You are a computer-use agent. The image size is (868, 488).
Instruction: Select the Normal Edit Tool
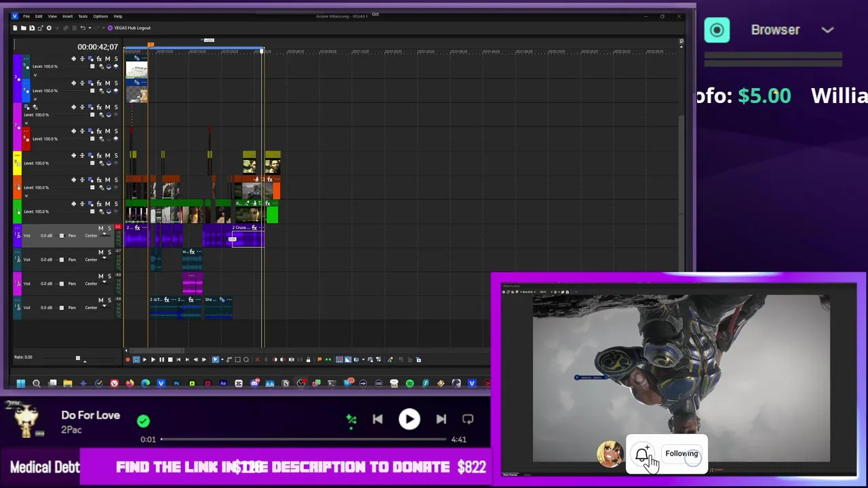[215, 359]
